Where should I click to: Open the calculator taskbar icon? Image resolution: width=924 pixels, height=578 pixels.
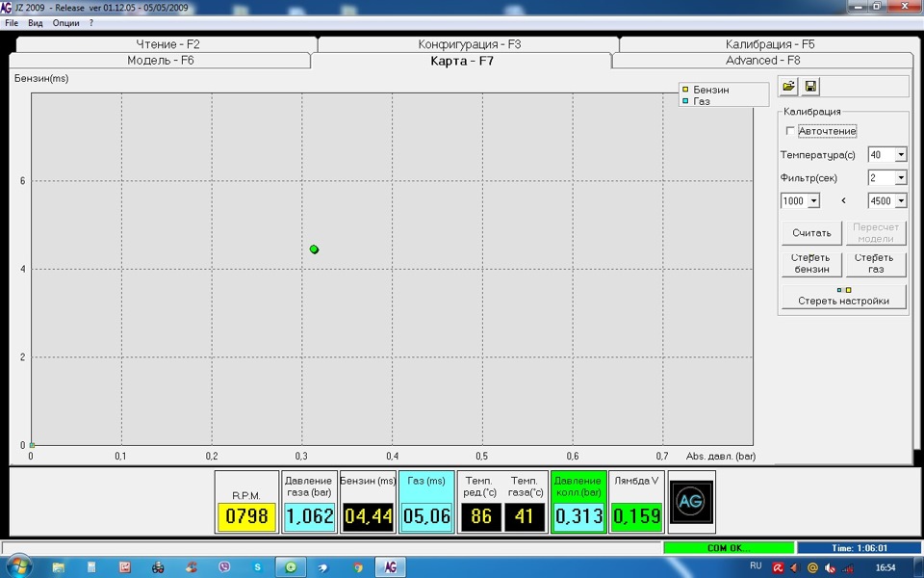[x=91, y=567]
